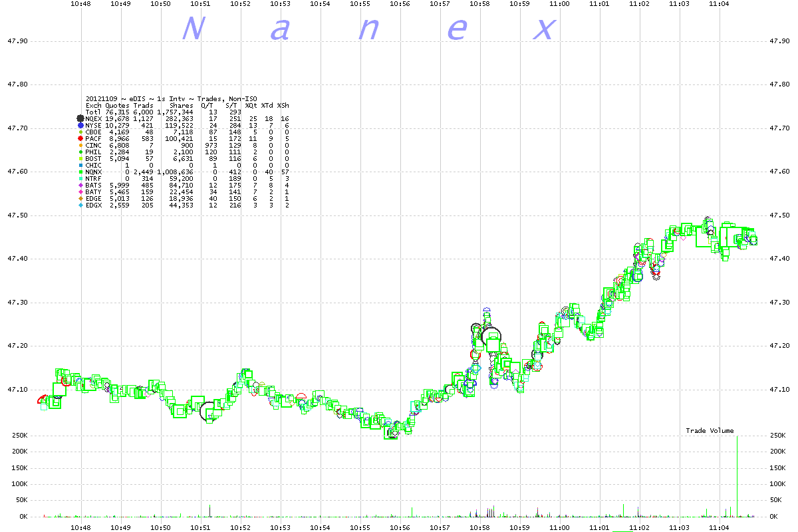Select the NQNX shares value '1,008,636'
The image size is (798, 532).
[176, 172]
